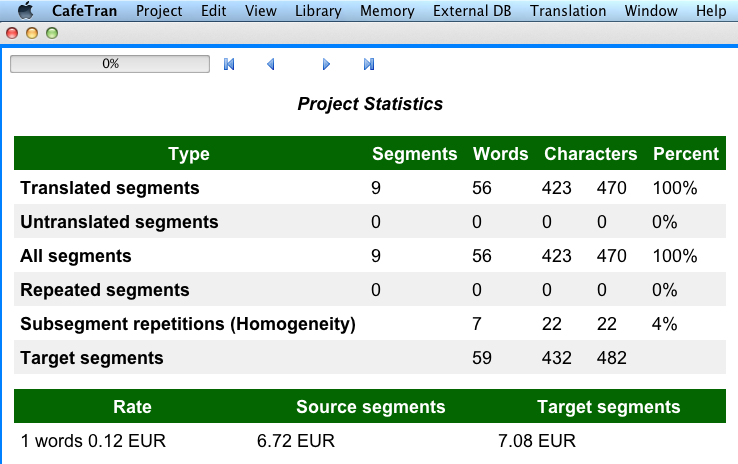The height and width of the screenshot is (464, 738).
Task: Open the Edit menu
Action: pos(213,11)
